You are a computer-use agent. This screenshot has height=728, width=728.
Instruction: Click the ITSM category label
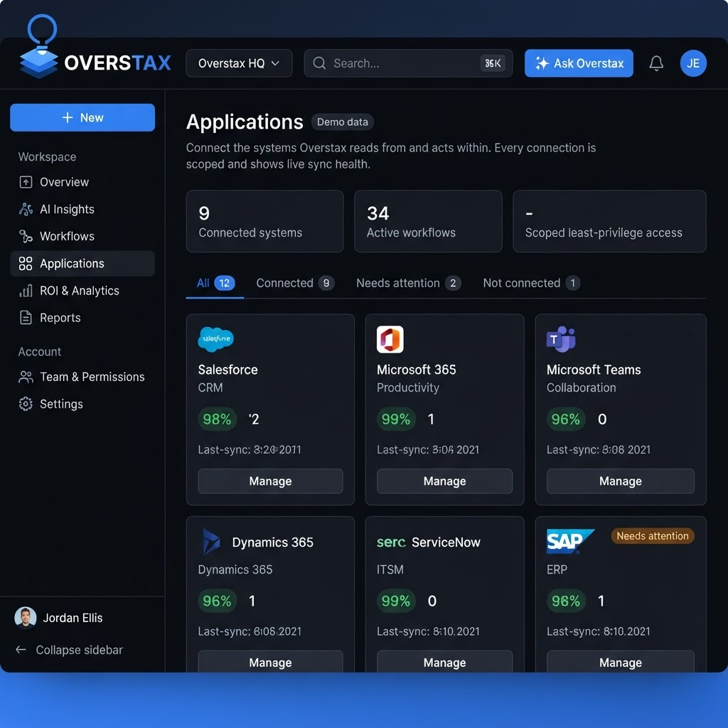tap(390, 569)
